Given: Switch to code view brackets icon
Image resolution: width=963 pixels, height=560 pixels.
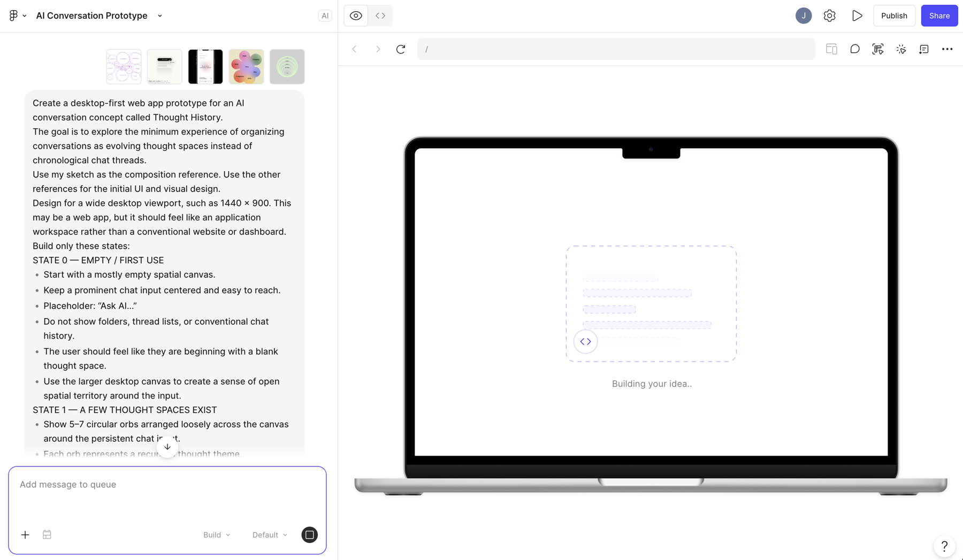Looking at the screenshot, I should [x=380, y=16].
